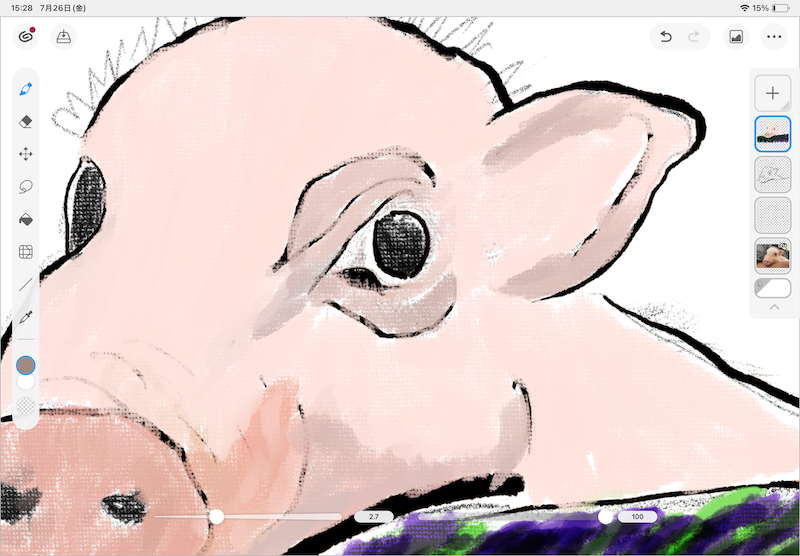Check the Wi-Fi status icon
Image resolution: width=800 pixels, height=556 pixels.
tap(744, 8)
